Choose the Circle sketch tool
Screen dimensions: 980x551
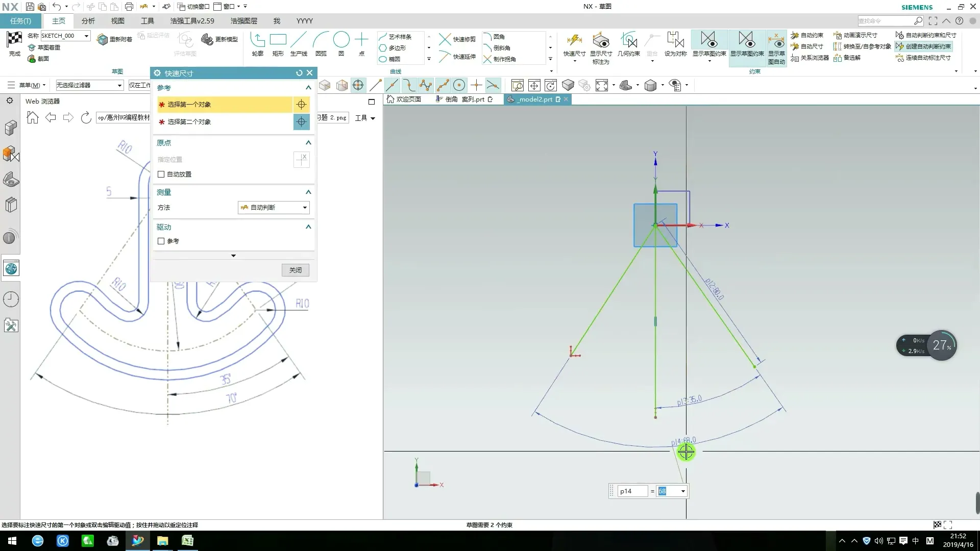[341, 40]
